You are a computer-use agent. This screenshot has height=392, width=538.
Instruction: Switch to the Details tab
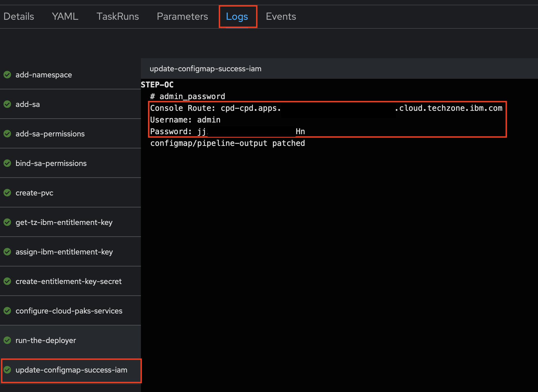[x=19, y=16]
